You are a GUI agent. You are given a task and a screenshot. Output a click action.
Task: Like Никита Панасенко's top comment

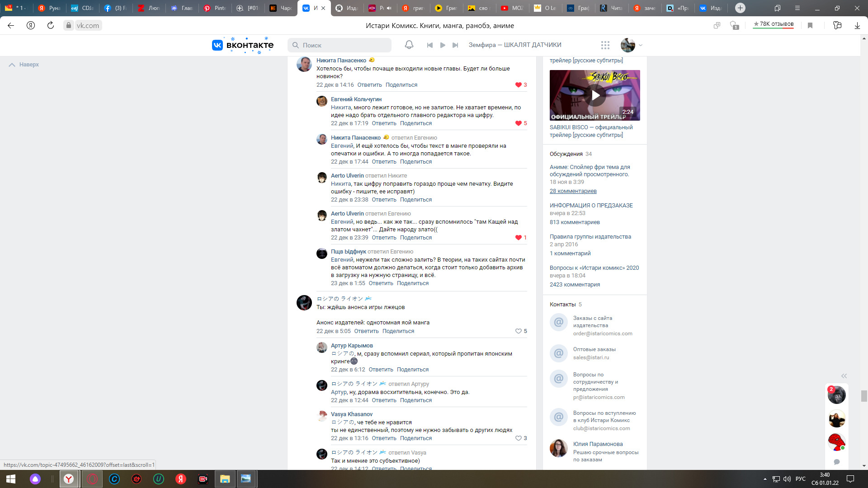(x=519, y=85)
